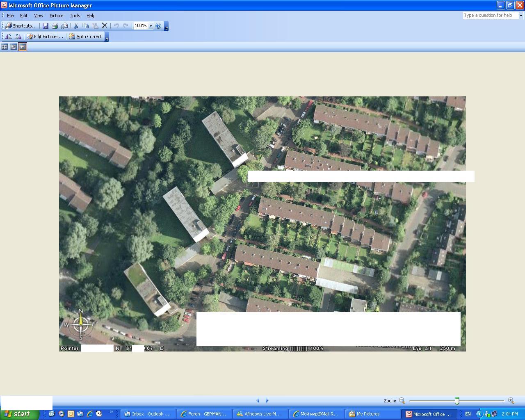Click the Save icon in the toolbar
525x420 pixels.
46,26
